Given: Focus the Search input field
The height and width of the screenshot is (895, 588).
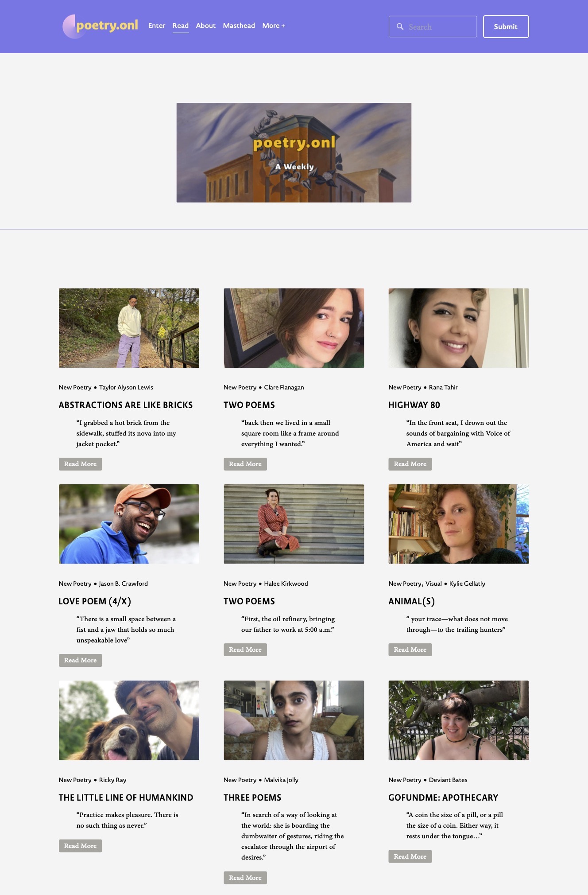Looking at the screenshot, I should 433,27.
